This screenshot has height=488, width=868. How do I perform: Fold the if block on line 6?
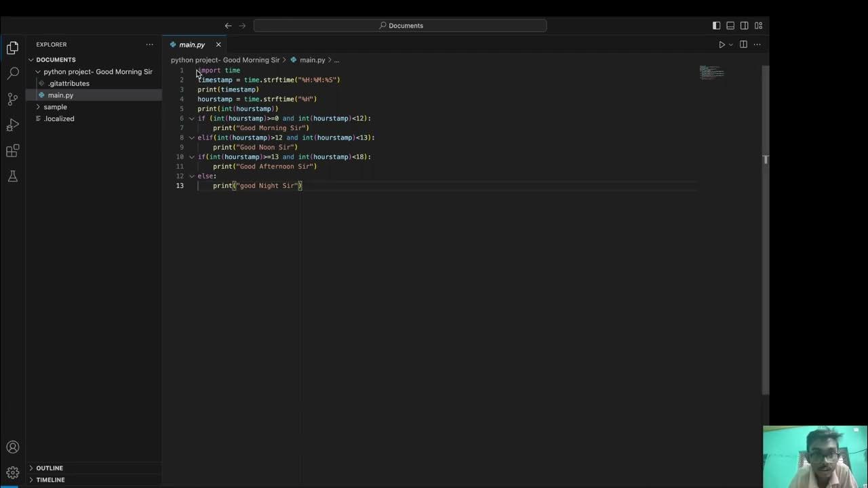coord(191,119)
